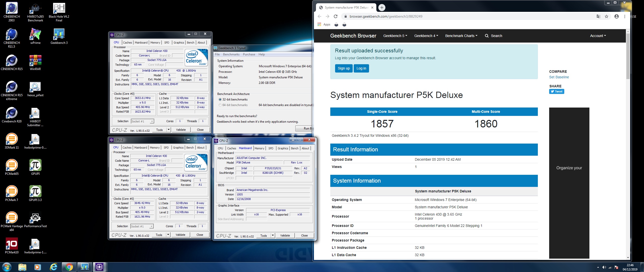Launch Black Hole V4.2 Final shortcut

(59, 12)
